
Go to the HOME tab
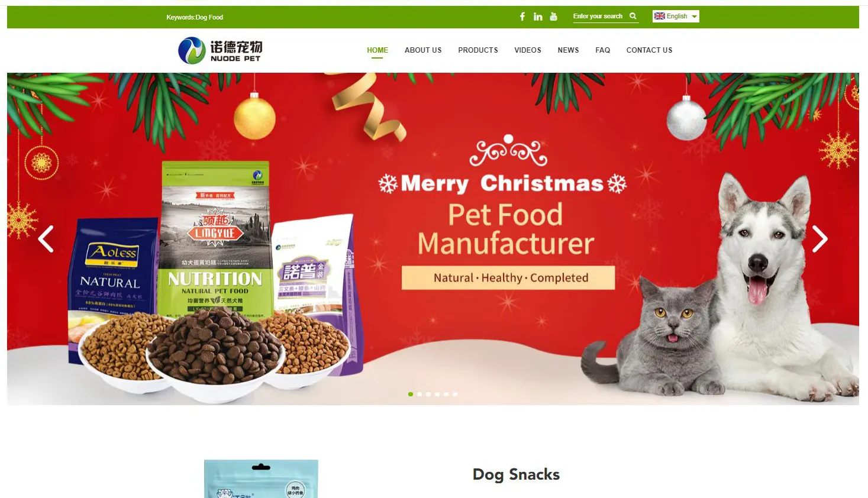point(377,50)
